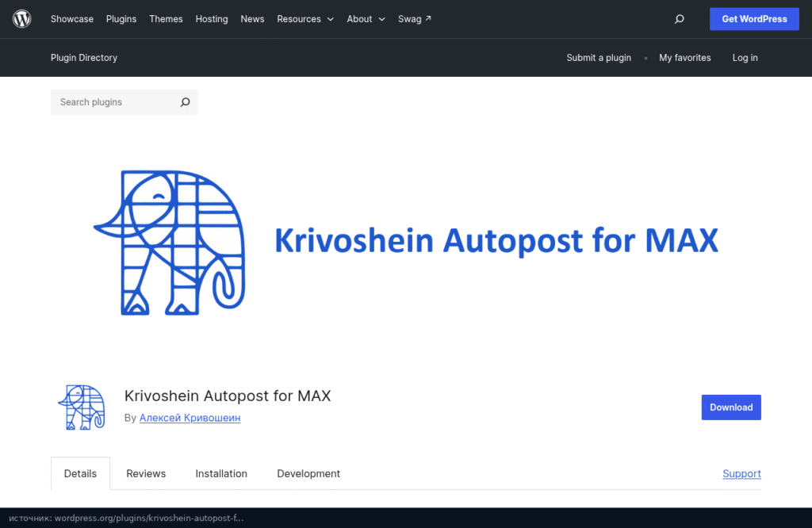The height and width of the screenshot is (528, 812).
Task: Go to Plugin Directory
Action: pyautogui.click(x=84, y=57)
